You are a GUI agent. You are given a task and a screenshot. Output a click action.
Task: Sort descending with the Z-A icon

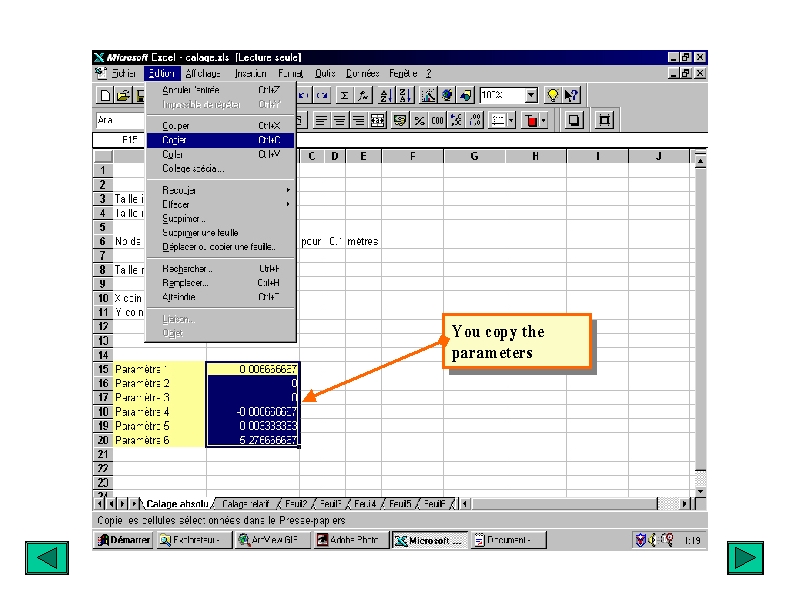click(x=405, y=95)
